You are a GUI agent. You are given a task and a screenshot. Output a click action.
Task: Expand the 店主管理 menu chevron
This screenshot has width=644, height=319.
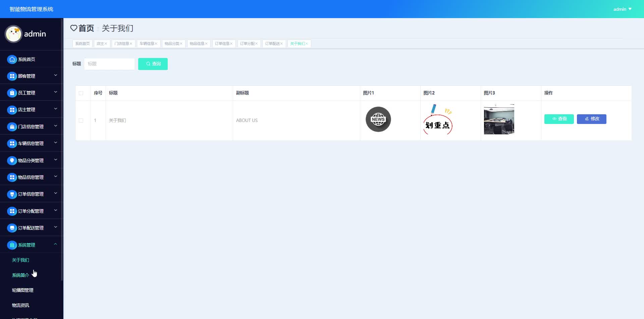coord(56,109)
